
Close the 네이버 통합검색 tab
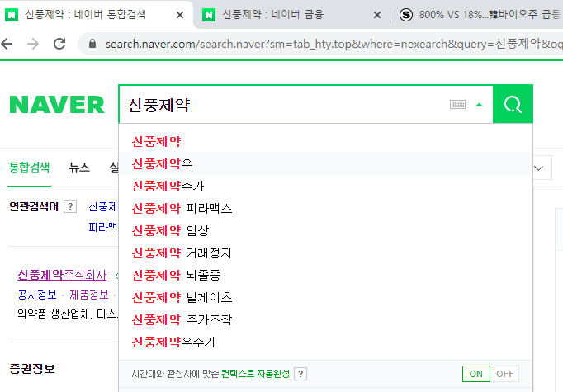click(180, 15)
